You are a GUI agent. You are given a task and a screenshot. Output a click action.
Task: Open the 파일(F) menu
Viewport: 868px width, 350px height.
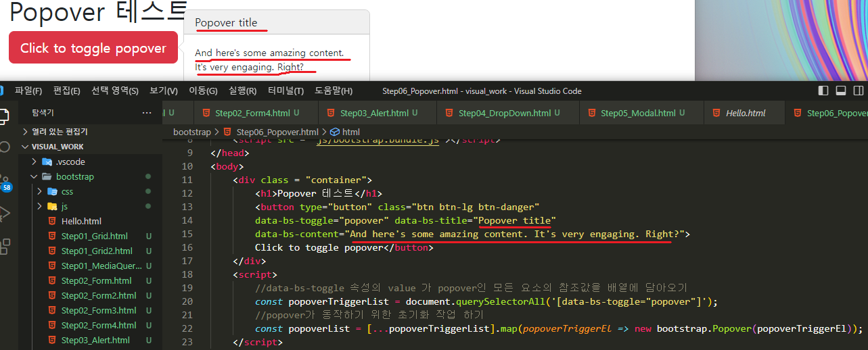(x=28, y=91)
